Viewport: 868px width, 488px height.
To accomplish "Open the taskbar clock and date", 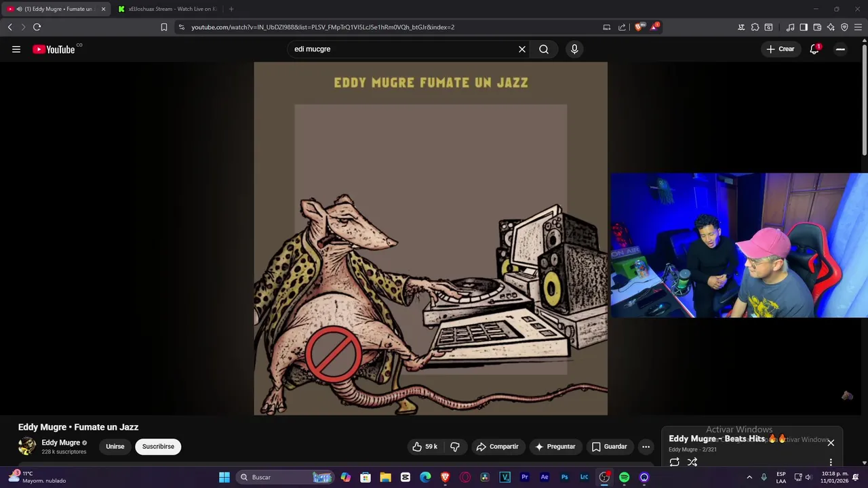I will tap(835, 477).
